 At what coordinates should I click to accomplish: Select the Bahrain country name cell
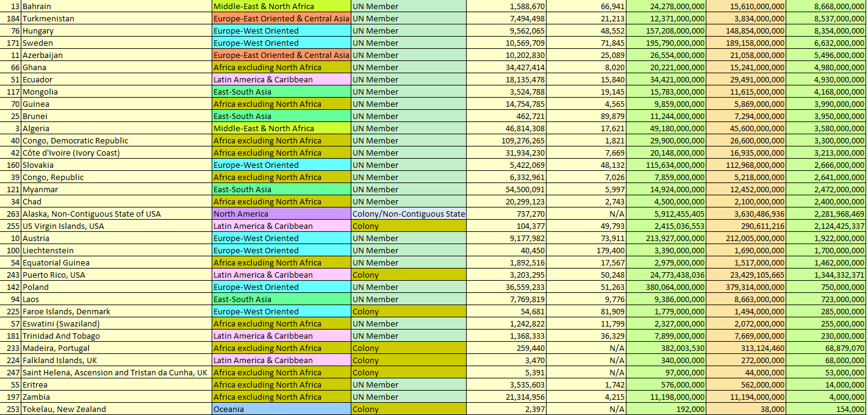pos(117,6)
